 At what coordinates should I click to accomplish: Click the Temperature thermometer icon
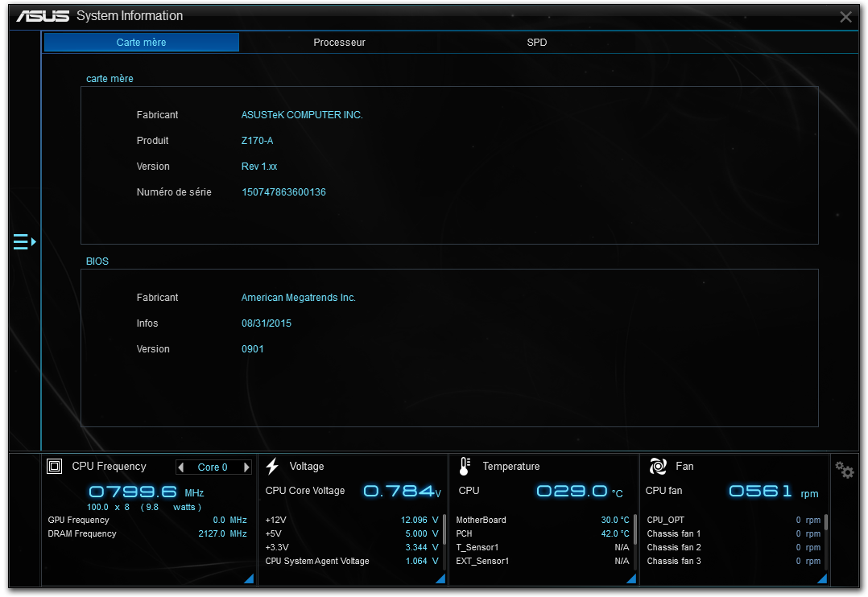pyautogui.click(x=465, y=467)
